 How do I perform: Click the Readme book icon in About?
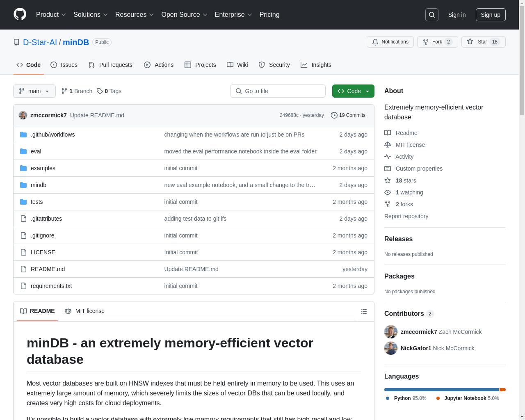(388, 133)
